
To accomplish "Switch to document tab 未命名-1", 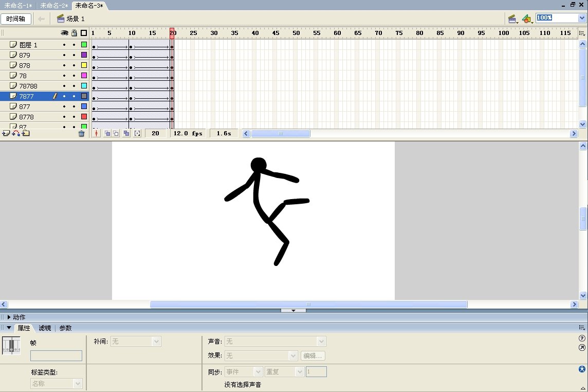I will pos(18,6).
